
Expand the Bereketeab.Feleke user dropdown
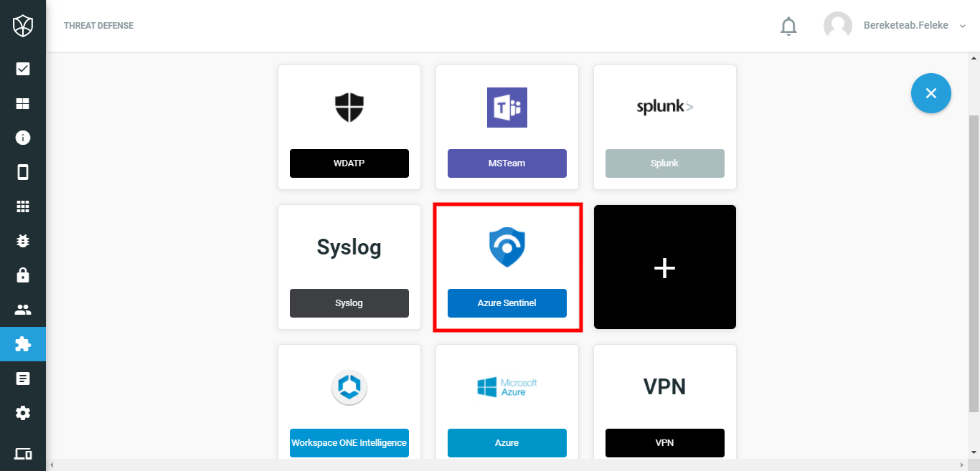click(x=895, y=26)
